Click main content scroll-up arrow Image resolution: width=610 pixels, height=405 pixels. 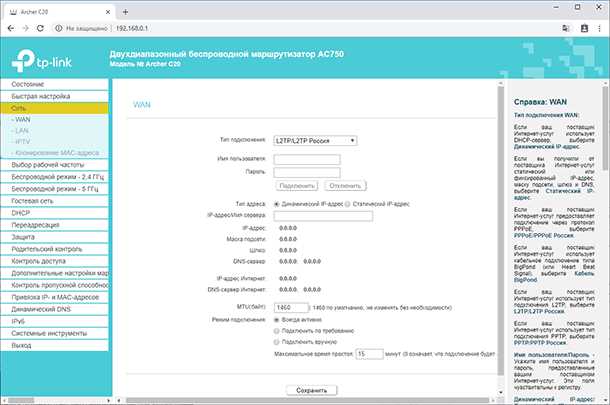[501, 83]
